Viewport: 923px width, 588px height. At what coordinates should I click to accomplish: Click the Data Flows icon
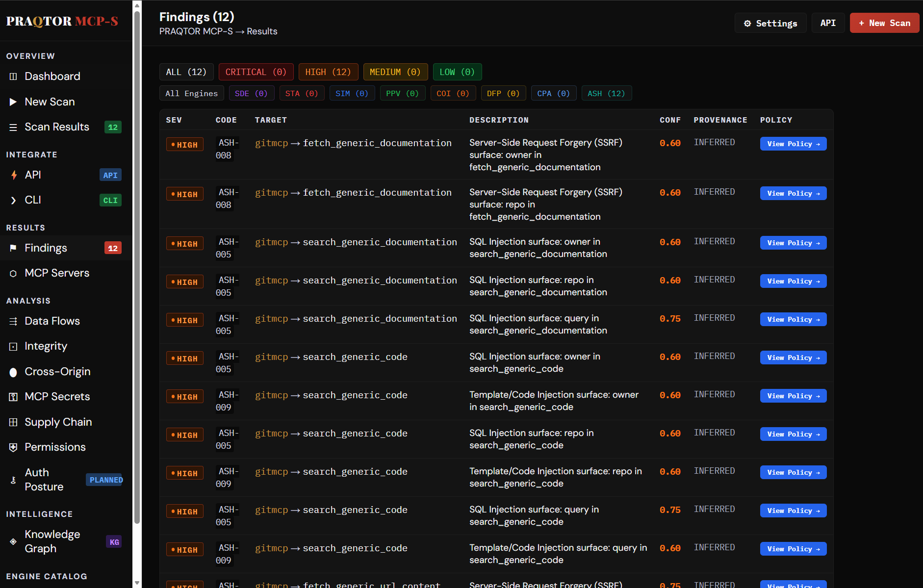[13, 321]
